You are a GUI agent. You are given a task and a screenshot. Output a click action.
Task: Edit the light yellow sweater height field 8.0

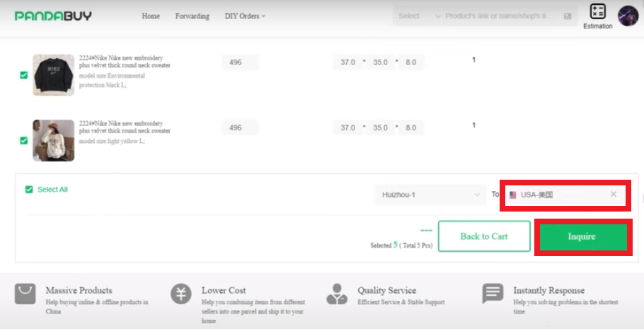[410, 128]
